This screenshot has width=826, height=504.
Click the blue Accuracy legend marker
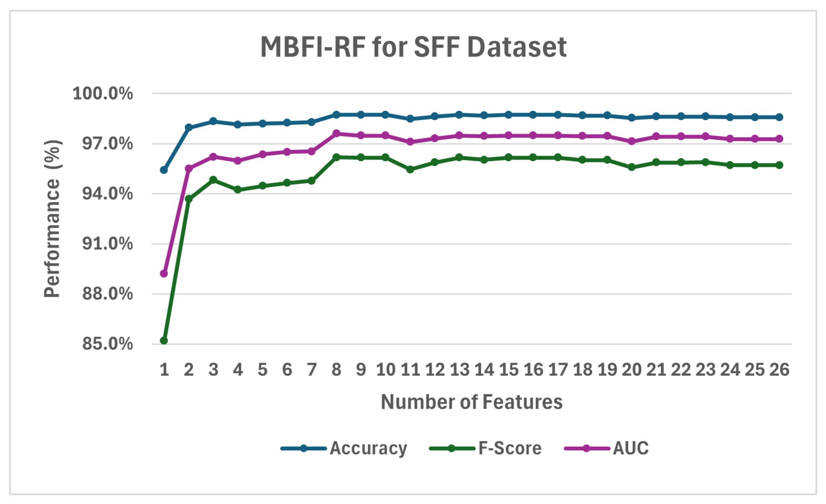tap(304, 448)
